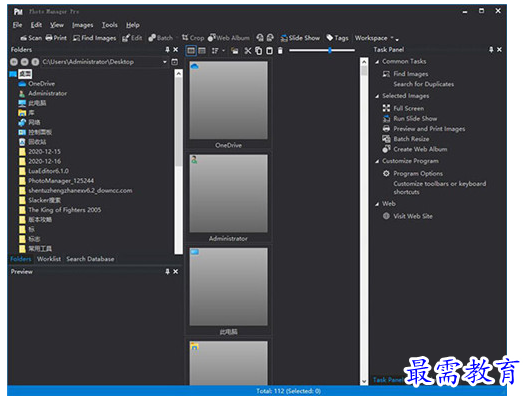Close the Preview panel
The width and height of the screenshot is (528, 403).
(x=175, y=272)
